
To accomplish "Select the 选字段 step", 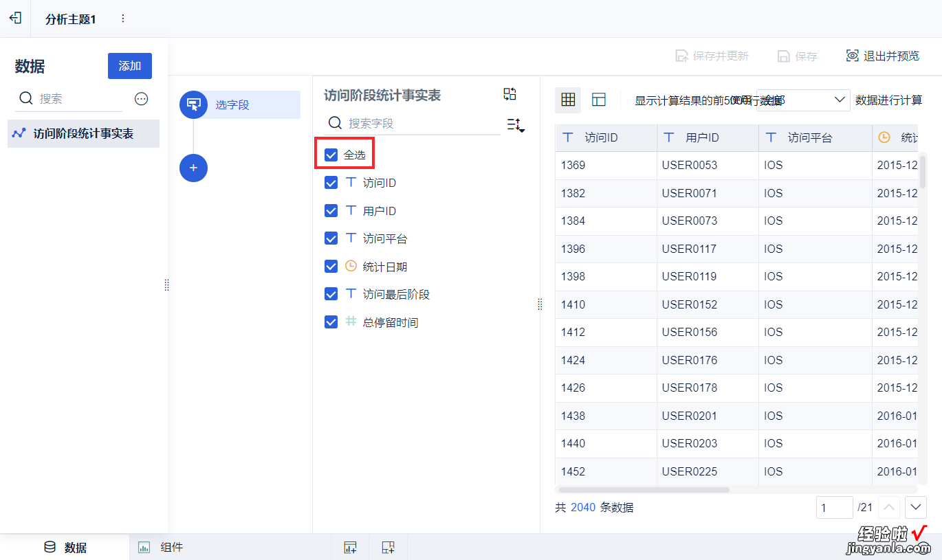I will (x=240, y=104).
